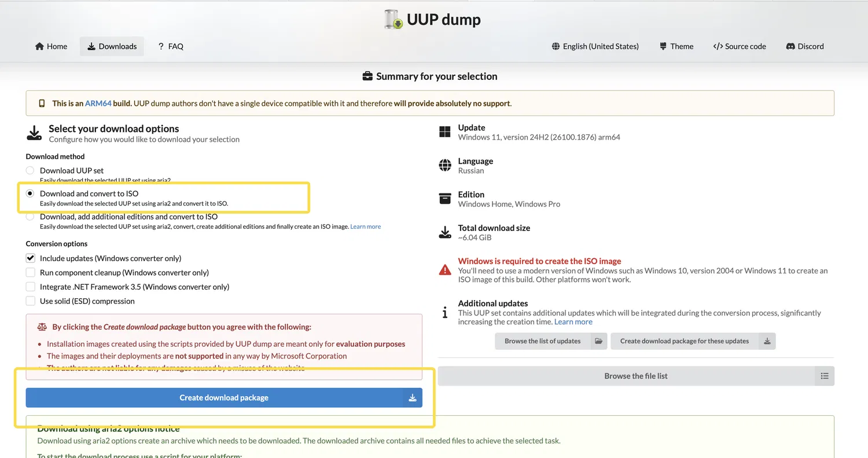Go to the Home menu item

tap(51, 46)
